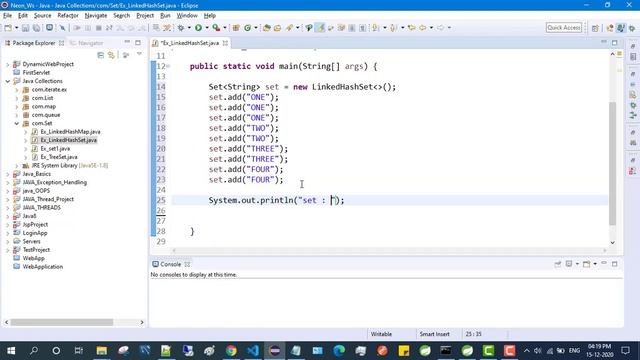The height and width of the screenshot is (360, 640).
Task: Open File Explorer from the taskbar
Action: point(101,350)
